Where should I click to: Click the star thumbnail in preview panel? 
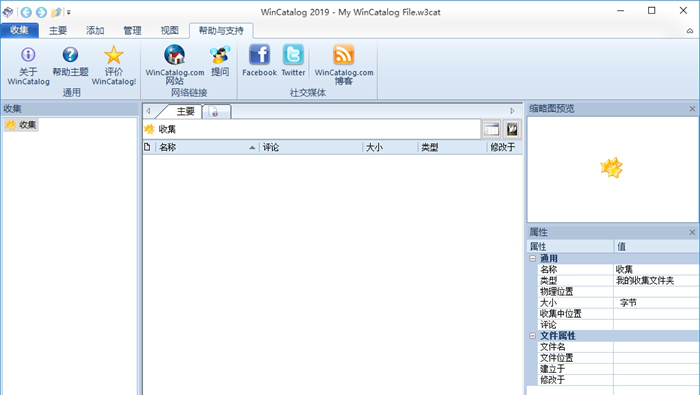(611, 168)
